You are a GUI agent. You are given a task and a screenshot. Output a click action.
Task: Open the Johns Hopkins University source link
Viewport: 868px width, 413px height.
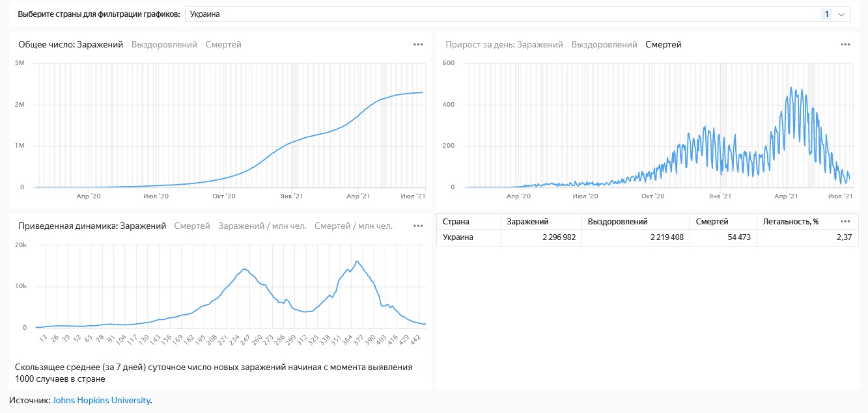pyautogui.click(x=101, y=401)
